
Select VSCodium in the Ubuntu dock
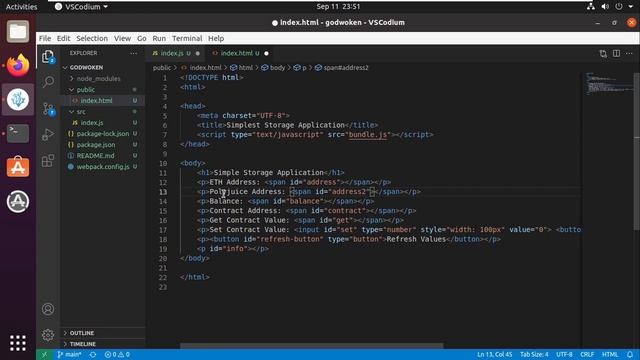[x=18, y=99]
